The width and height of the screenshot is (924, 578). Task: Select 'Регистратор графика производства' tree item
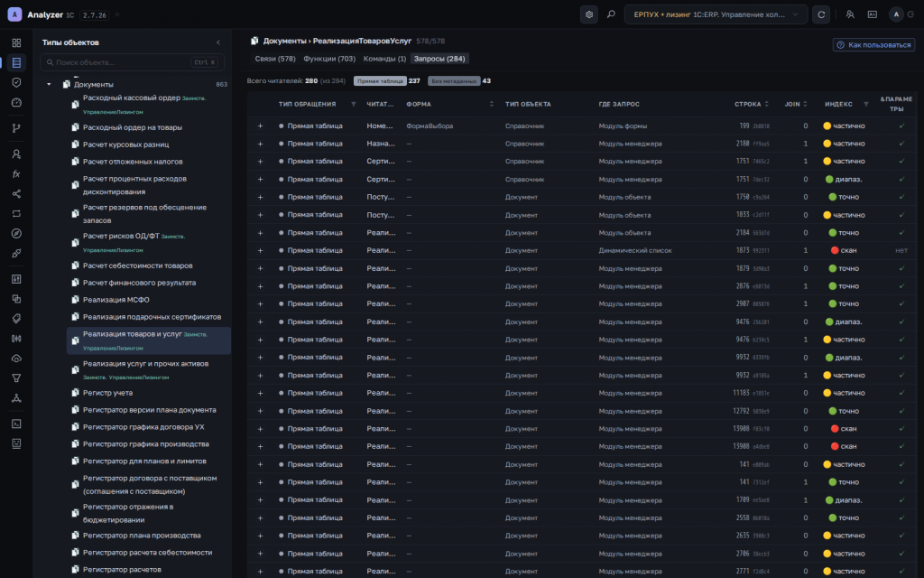tap(145, 444)
